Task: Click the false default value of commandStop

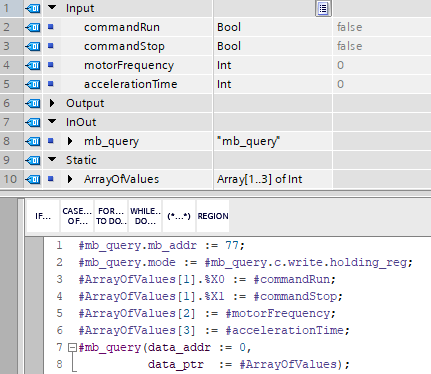Action: point(349,46)
